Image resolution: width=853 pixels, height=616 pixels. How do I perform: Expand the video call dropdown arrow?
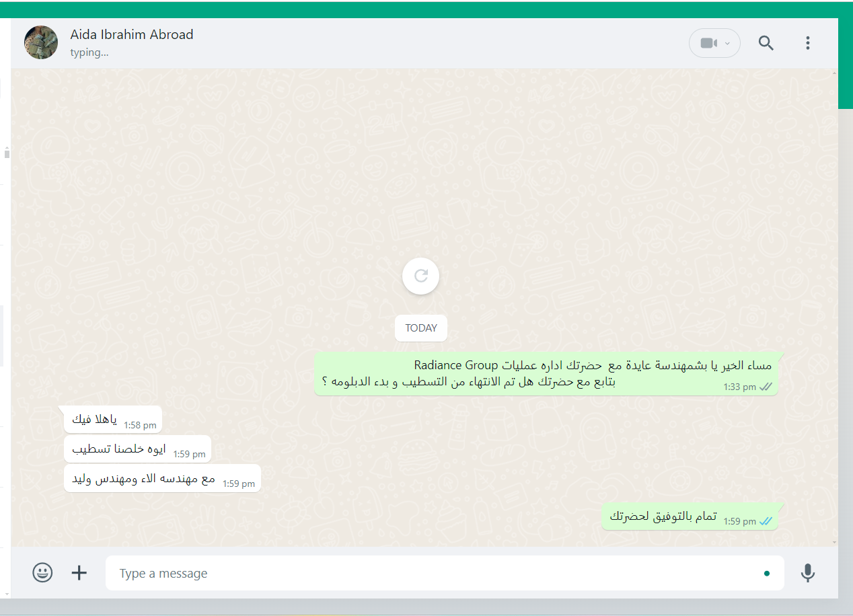tap(727, 44)
